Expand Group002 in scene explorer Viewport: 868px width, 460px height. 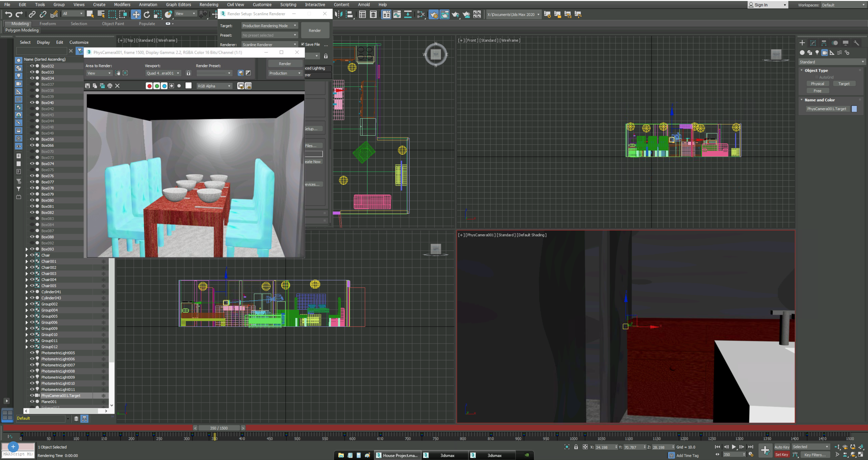pyautogui.click(x=27, y=304)
